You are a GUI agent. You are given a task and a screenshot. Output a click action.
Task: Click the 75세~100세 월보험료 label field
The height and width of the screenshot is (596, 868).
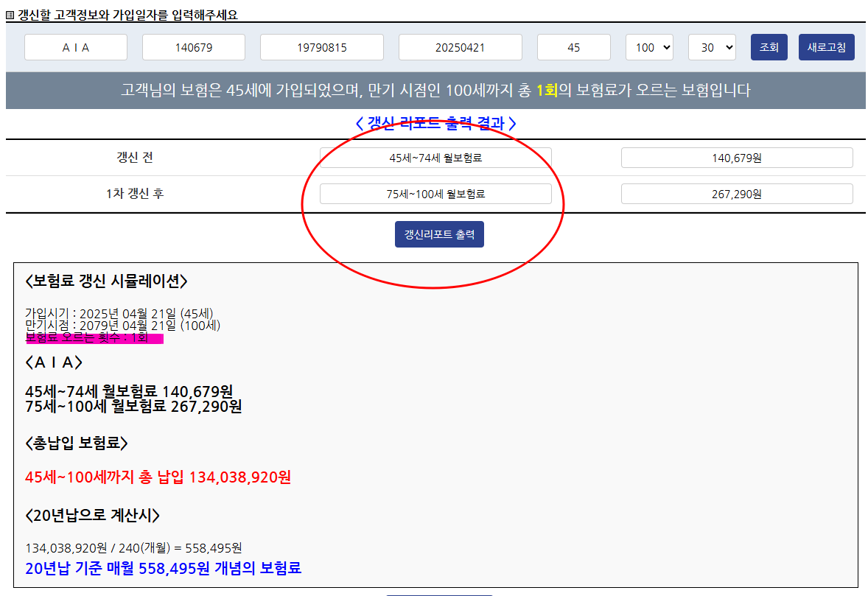pos(435,193)
